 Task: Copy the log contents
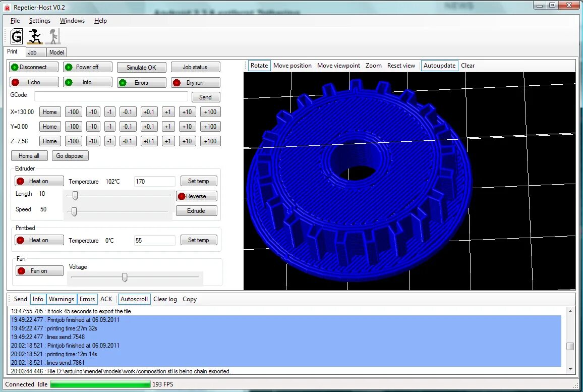[x=190, y=299]
